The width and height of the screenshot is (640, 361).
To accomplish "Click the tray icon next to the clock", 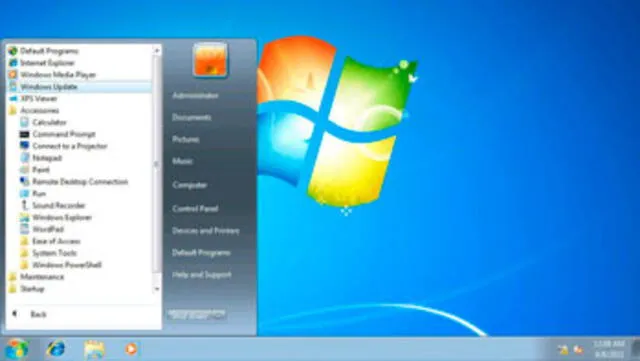I will 579,350.
